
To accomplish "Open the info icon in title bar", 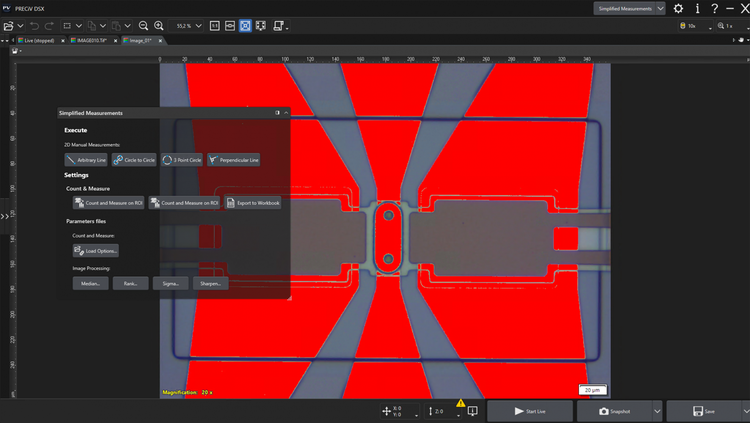I will pyautogui.click(x=697, y=8).
